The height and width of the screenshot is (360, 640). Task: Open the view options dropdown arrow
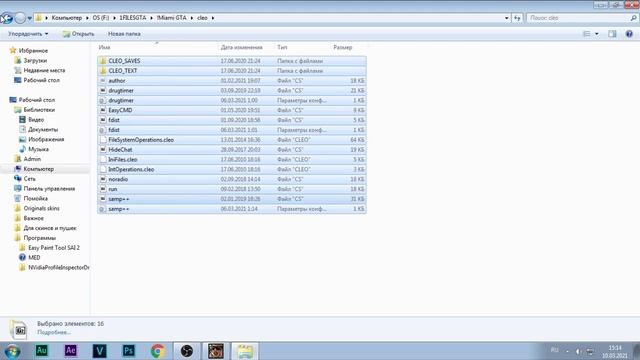tap(597, 34)
